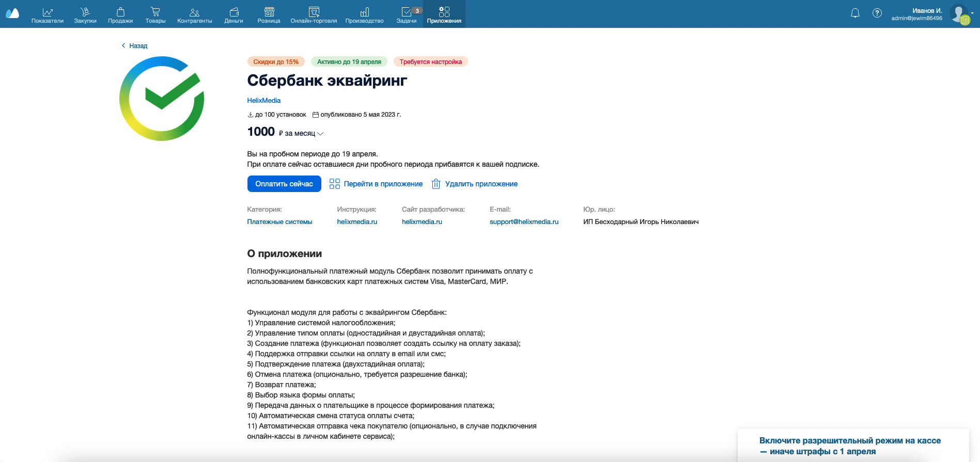This screenshot has width=980, height=462.
Task: Go back with the Назад link
Action: pos(134,46)
